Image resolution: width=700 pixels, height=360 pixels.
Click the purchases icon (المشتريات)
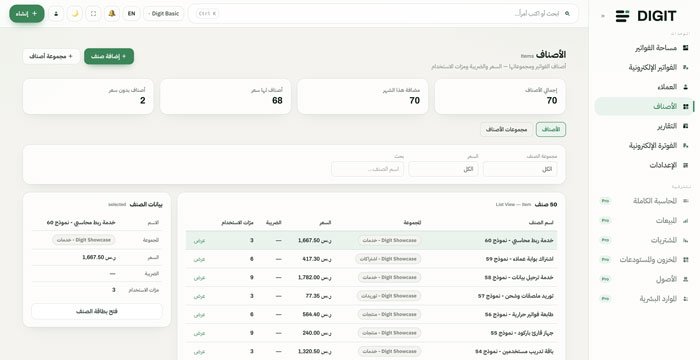[x=686, y=240]
